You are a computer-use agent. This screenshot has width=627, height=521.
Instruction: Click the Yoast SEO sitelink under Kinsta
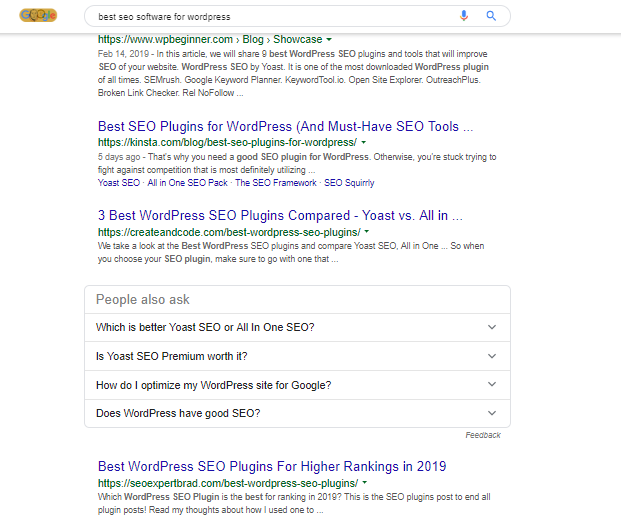pyautogui.click(x=120, y=183)
